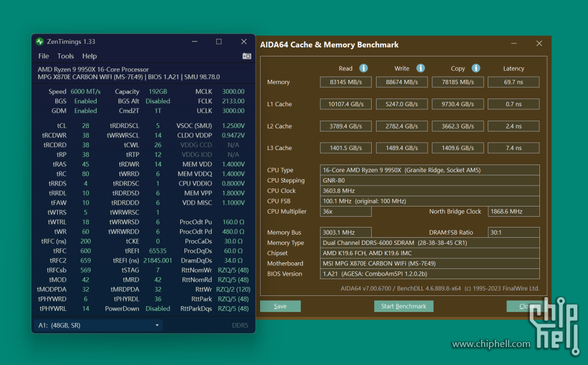The width and height of the screenshot is (588, 365).
Task: Click the Memory Type field DDR5-6000 SDRAM
Action: pyautogui.click(x=430, y=243)
